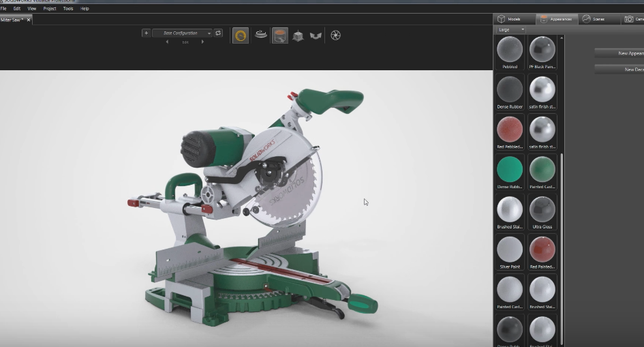
Task: Open the File menu
Action: tap(3, 8)
